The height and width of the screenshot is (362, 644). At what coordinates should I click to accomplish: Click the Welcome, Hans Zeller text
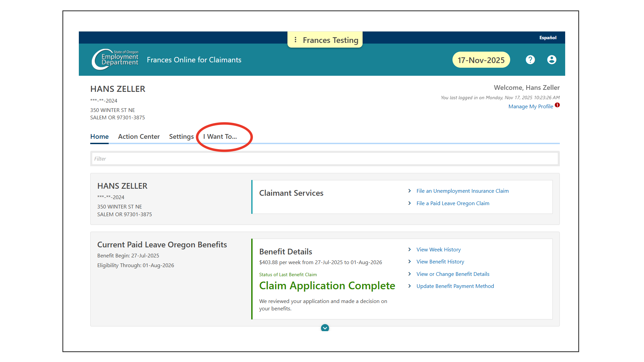(527, 87)
